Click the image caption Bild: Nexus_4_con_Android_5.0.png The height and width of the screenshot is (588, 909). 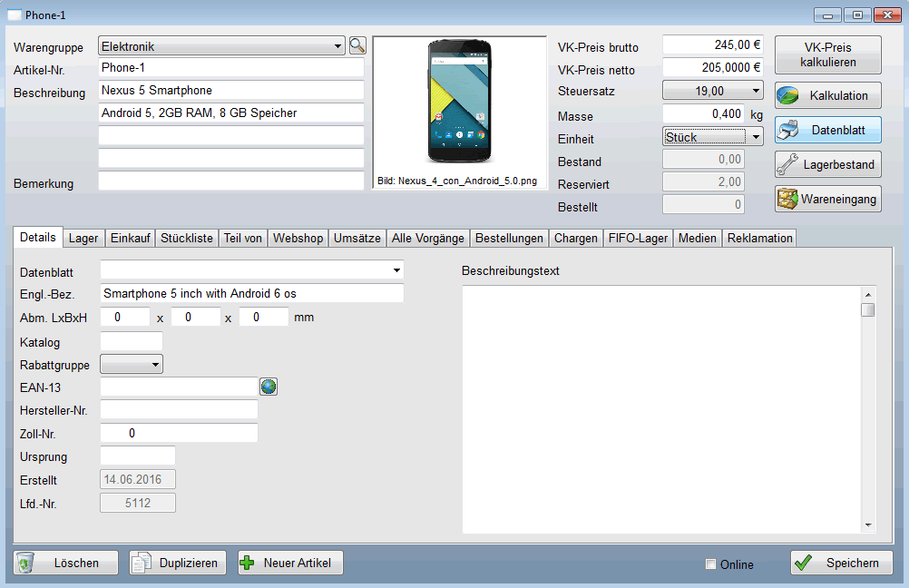(x=457, y=181)
